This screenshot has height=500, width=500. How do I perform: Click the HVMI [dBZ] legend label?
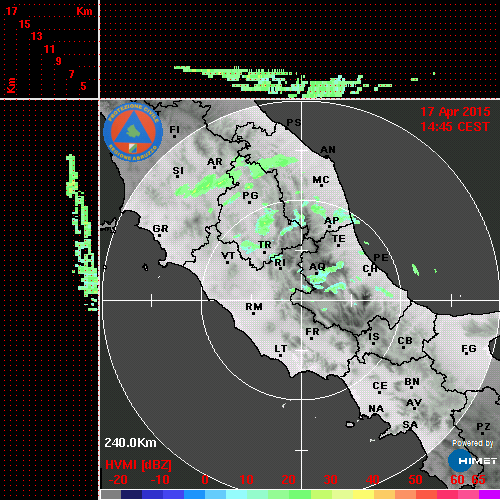(x=138, y=465)
